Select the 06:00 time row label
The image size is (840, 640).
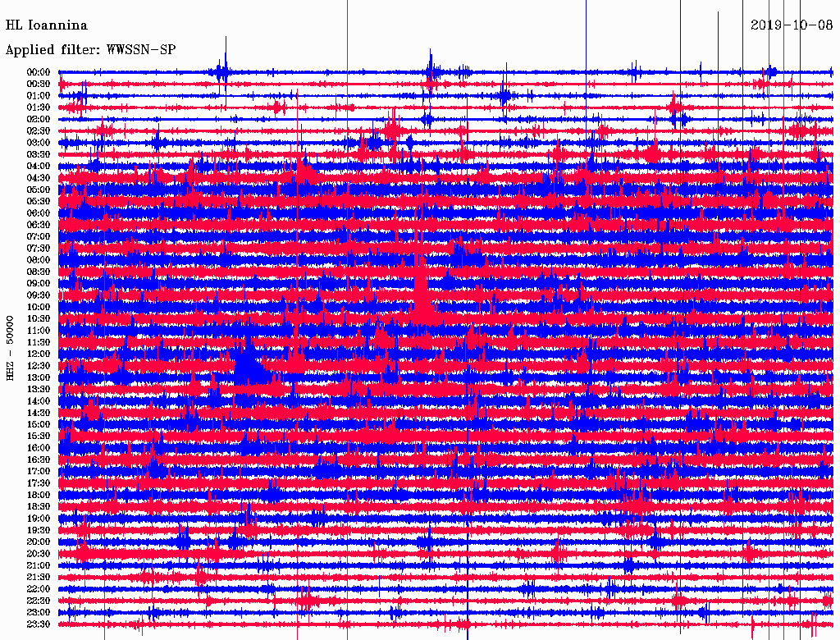click(x=39, y=213)
